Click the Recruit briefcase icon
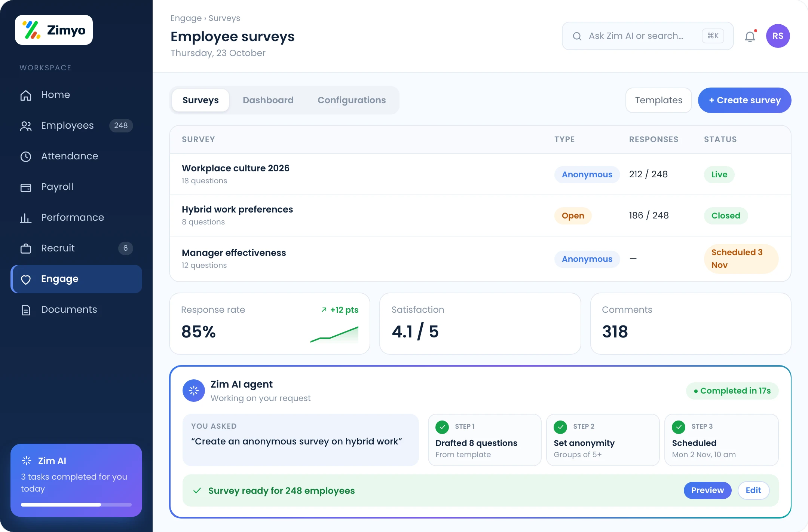Viewport: 808px width, 532px height. (x=26, y=248)
